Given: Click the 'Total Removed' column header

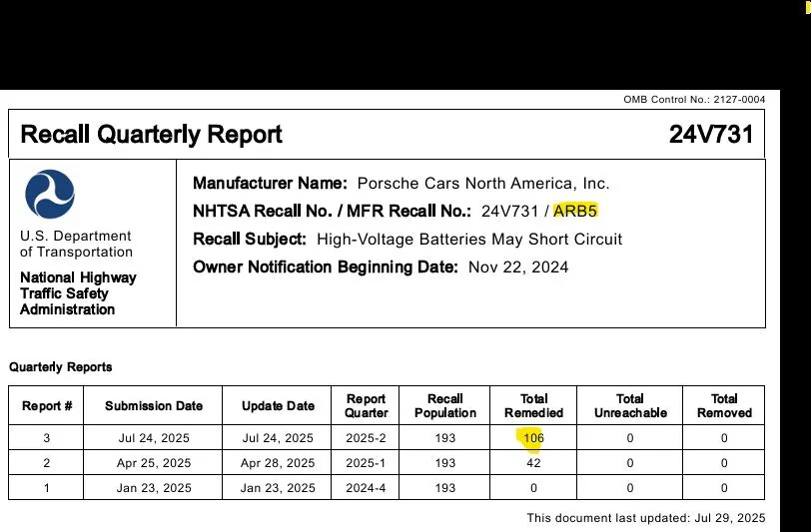Looking at the screenshot, I should click(x=724, y=406).
